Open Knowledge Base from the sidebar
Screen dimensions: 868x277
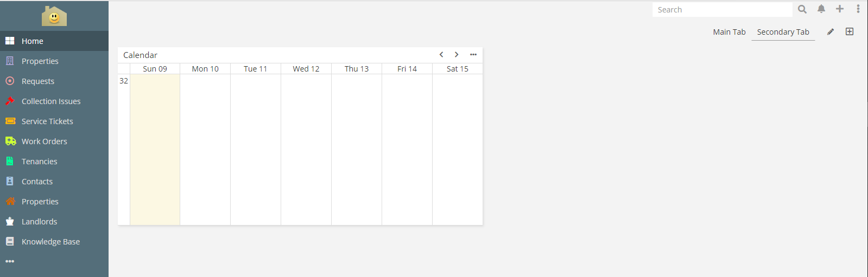point(50,242)
